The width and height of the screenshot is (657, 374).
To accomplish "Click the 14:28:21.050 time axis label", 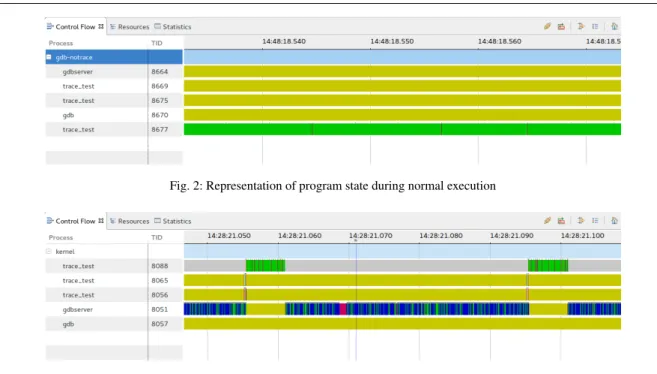I will tap(229, 236).
